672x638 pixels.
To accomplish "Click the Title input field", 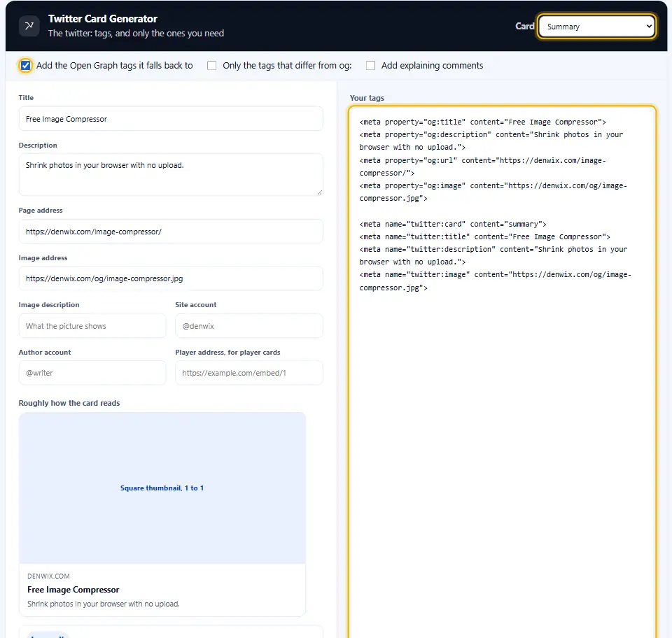I will click(x=171, y=119).
